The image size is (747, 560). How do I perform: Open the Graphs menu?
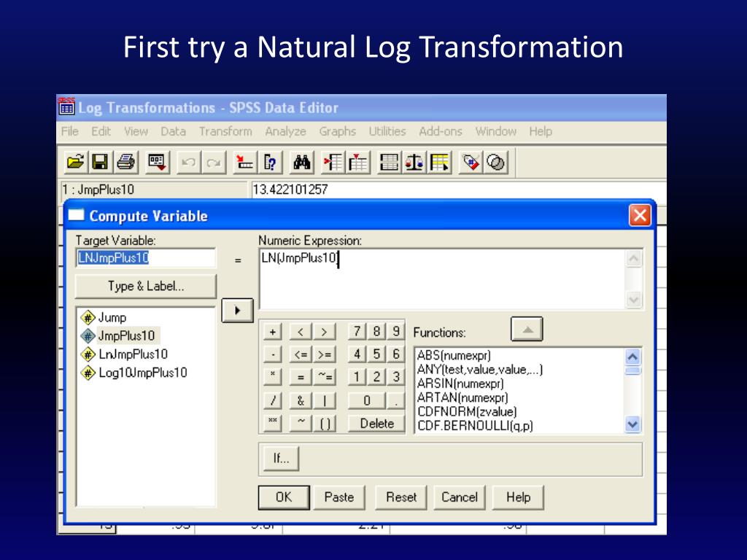click(337, 131)
